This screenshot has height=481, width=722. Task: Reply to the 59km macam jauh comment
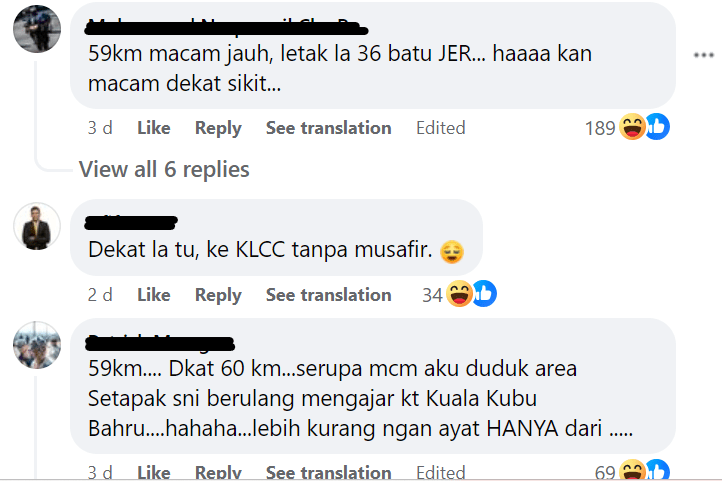[x=218, y=128]
